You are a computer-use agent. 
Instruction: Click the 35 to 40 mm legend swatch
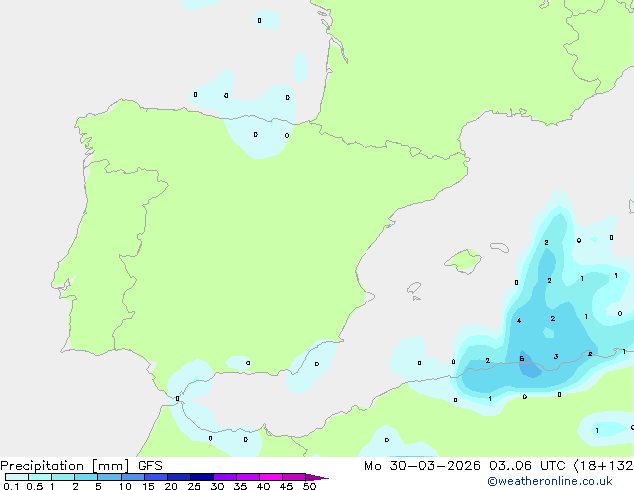(247, 477)
